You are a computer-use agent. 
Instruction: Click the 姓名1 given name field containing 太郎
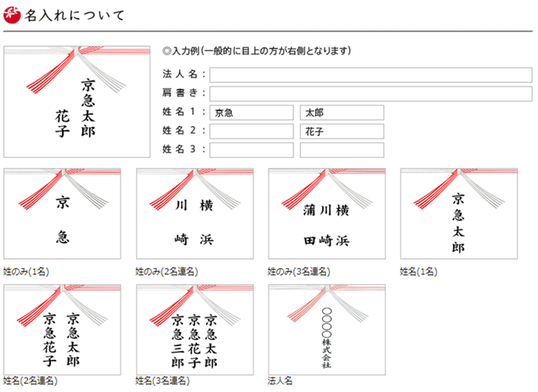point(342,113)
